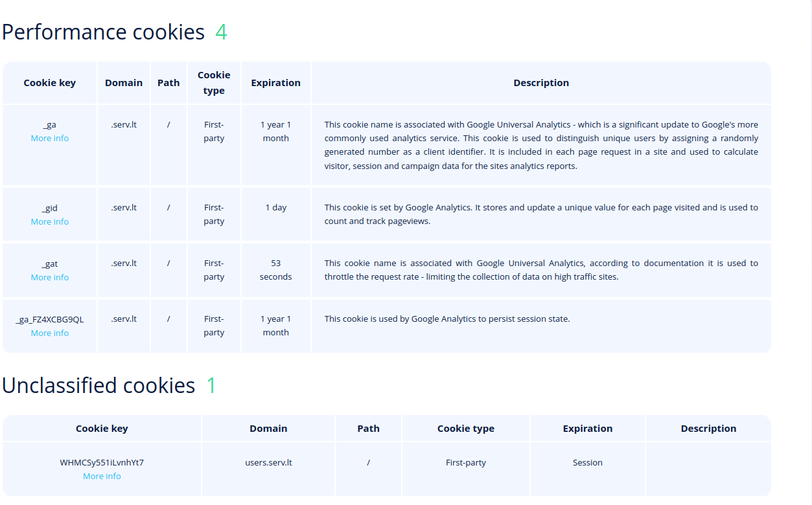812x505 pixels.
Task: Open More info for _ga_FZ4XCBG9QL cookie
Action: tap(50, 333)
